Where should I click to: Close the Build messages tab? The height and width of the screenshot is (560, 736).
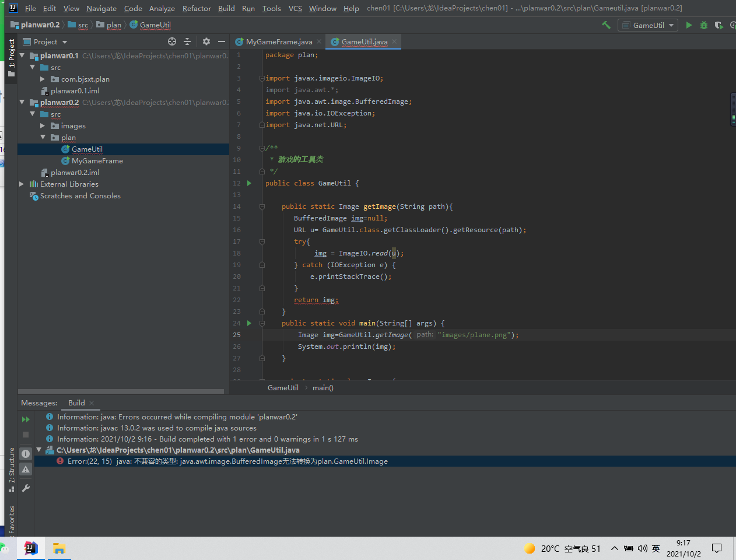tap(92, 403)
